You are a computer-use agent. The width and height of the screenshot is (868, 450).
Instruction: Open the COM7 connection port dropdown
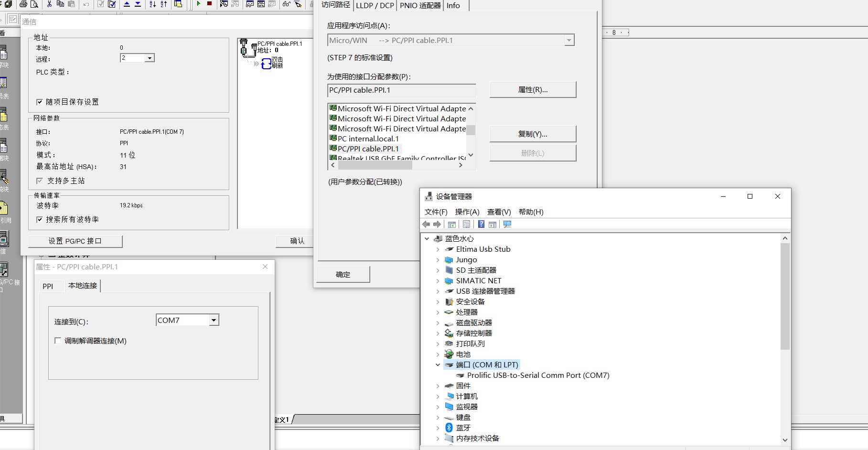[214, 320]
